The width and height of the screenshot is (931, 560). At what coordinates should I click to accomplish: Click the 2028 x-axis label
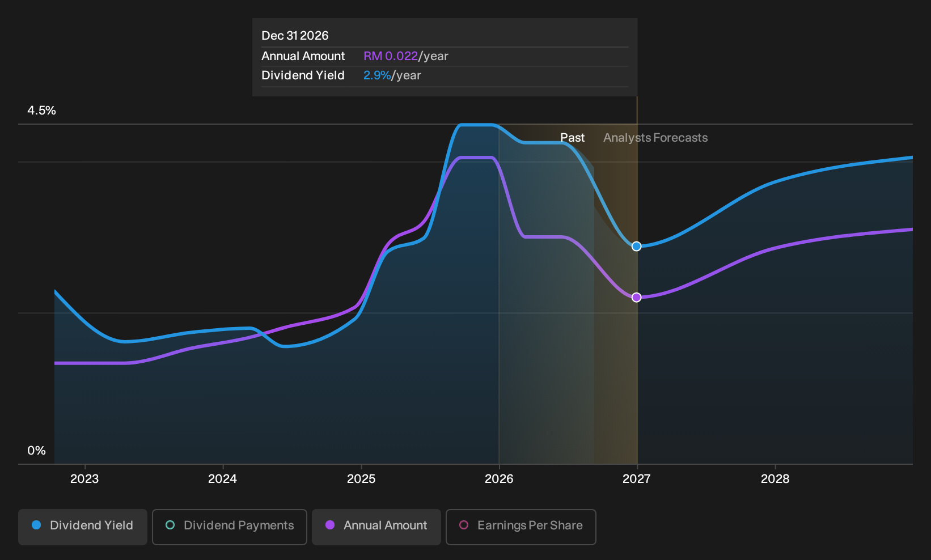point(775,479)
